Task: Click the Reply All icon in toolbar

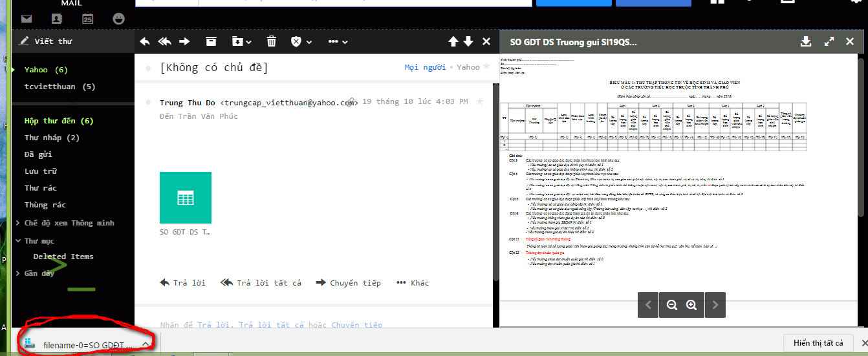Action: [164, 41]
